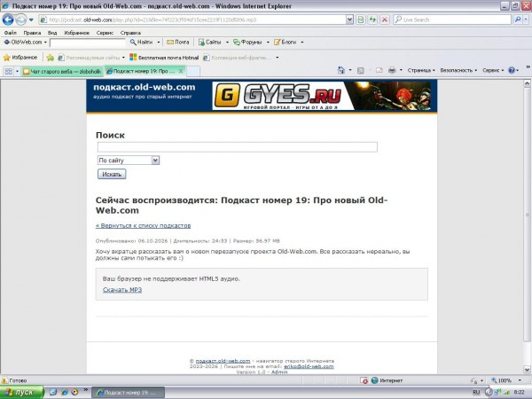The height and width of the screenshot is (399, 532).
Task: Click the Refresh page icon
Action: (x=373, y=20)
